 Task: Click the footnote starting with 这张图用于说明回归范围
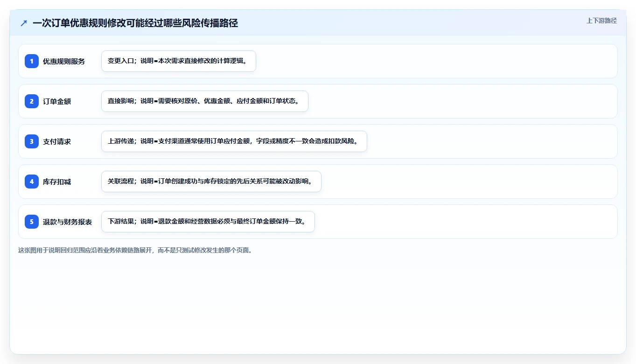click(135, 250)
